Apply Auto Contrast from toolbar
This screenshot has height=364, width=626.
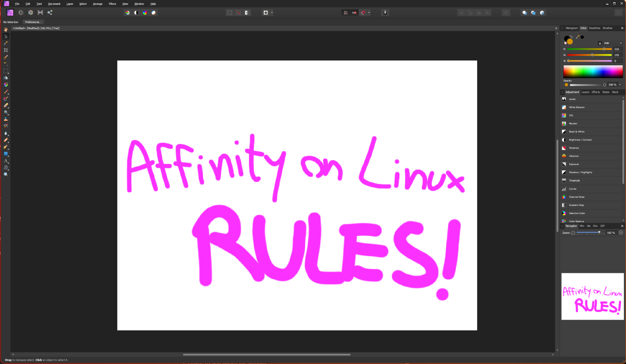(x=136, y=13)
